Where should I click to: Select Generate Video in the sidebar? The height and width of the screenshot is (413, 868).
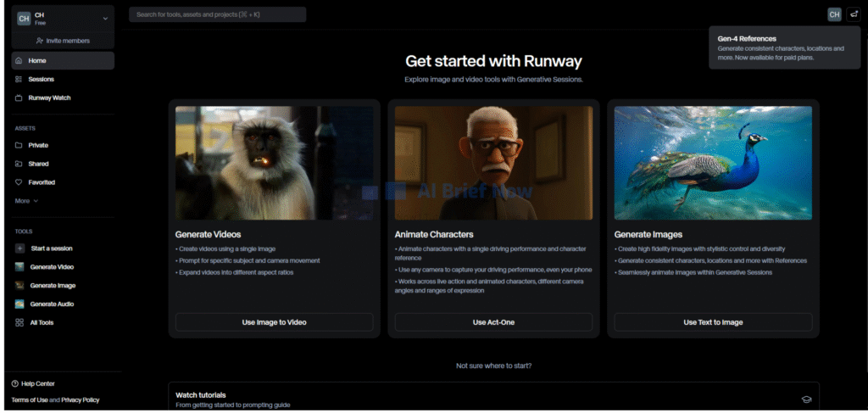point(63,267)
